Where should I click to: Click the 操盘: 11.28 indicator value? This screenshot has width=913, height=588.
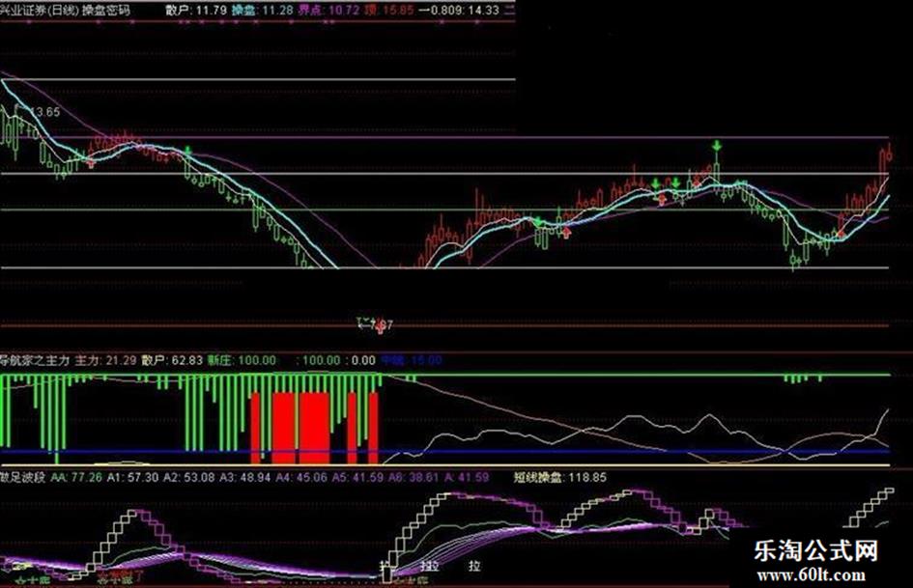(262, 10)
